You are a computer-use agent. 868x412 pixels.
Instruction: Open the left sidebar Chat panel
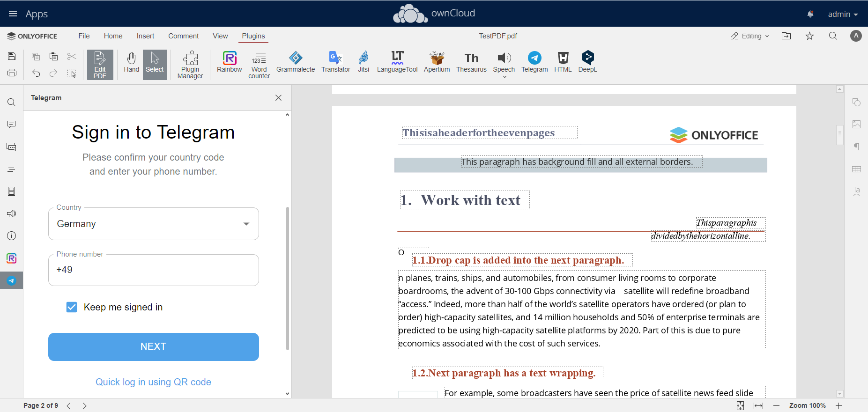tap(12, 147)
